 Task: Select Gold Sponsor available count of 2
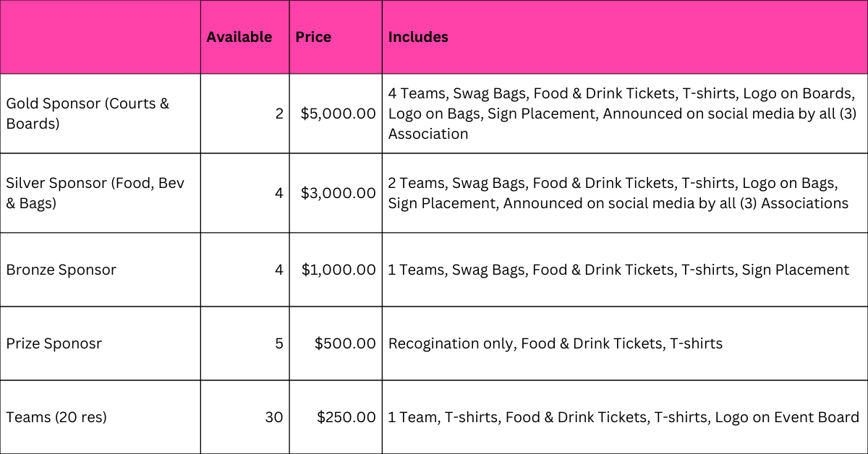(279, 113)
